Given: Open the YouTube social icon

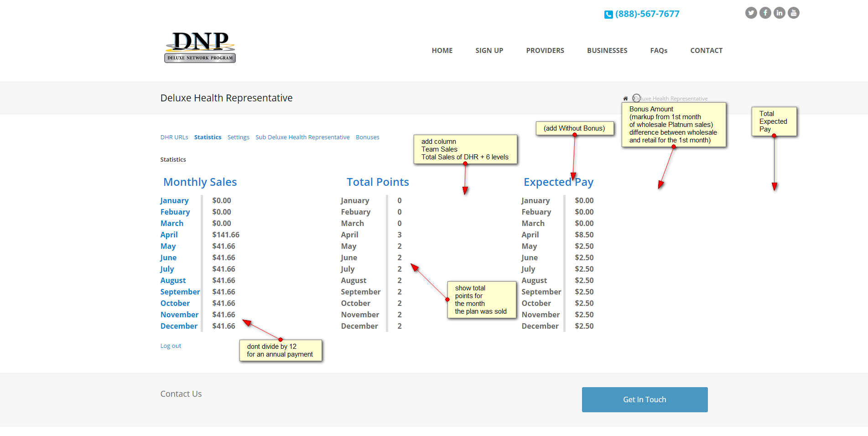Looking at the screenshot, I should pyautogui.click(x=794, y=13).
